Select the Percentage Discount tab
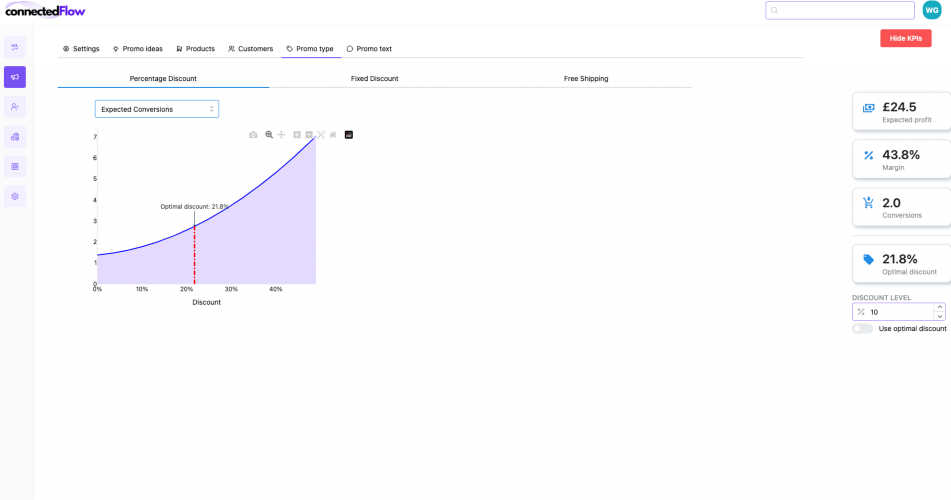951x500 pixels. pos(163,78)
